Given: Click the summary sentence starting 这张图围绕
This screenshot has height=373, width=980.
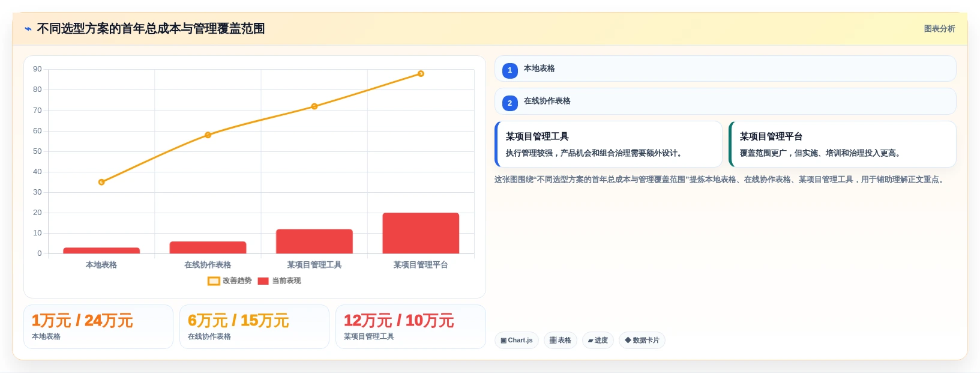Looking at the screenshot, I should [720, 180].
